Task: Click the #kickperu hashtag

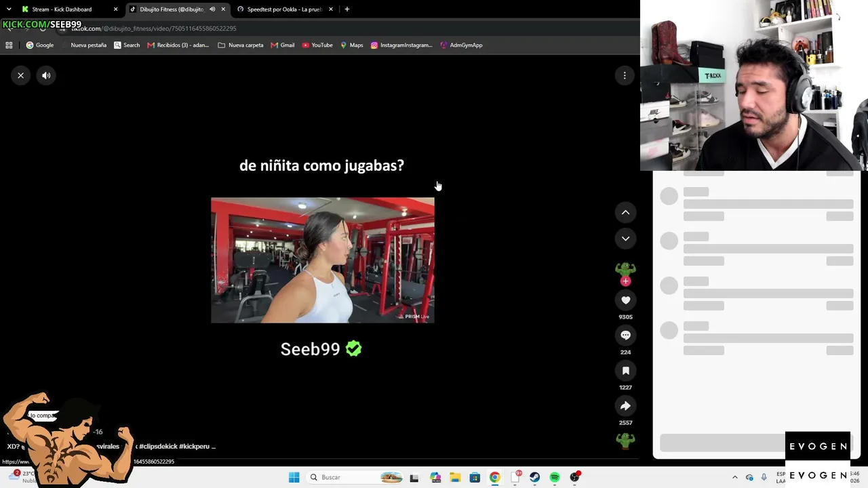Action: [x=195, y=447]
